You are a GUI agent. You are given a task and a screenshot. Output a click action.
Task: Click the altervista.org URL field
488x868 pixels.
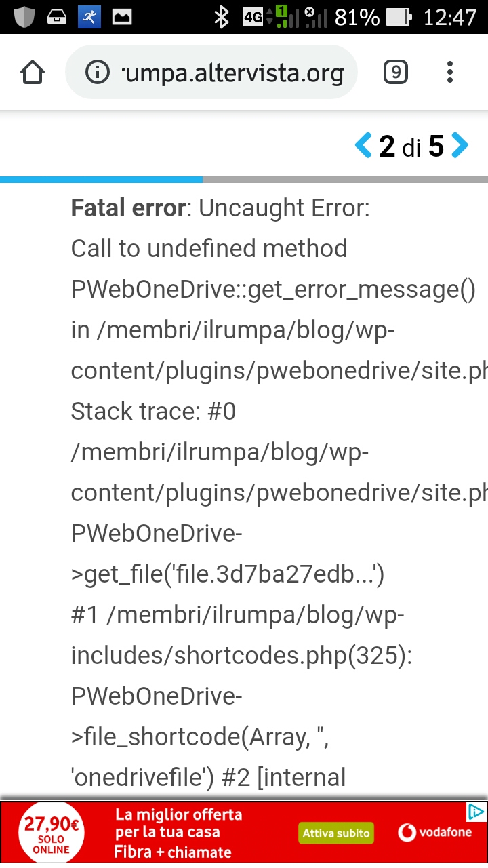[232, 72]
